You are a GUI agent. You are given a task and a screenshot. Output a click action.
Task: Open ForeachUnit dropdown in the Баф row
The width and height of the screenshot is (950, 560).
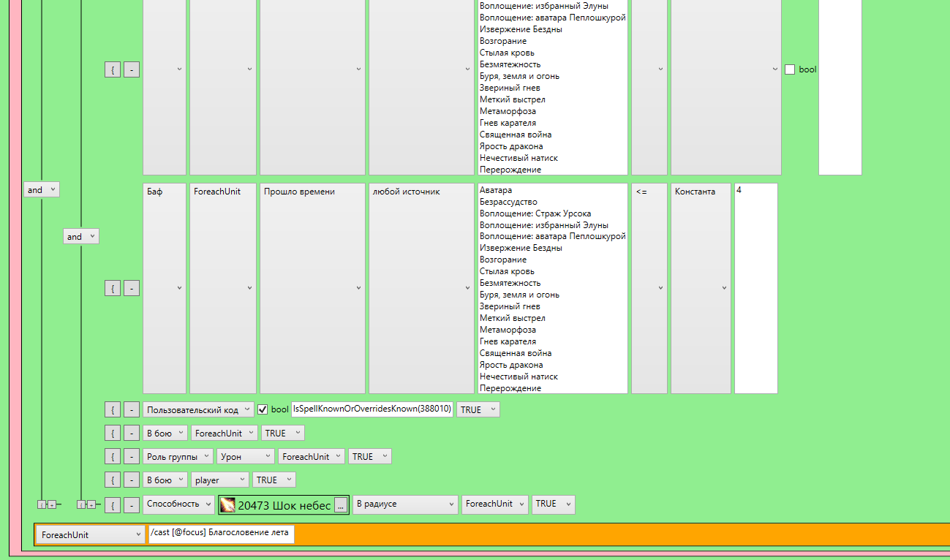[223, 288]
